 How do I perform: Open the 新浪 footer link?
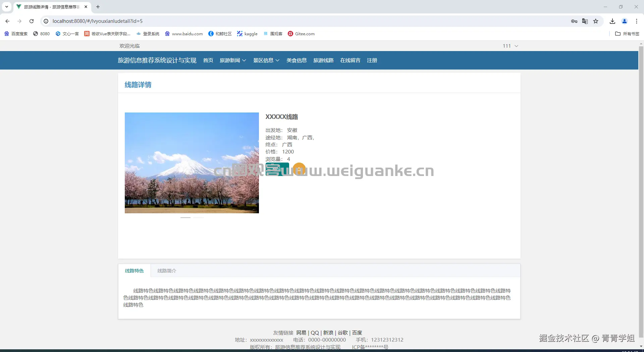(328, 333)
